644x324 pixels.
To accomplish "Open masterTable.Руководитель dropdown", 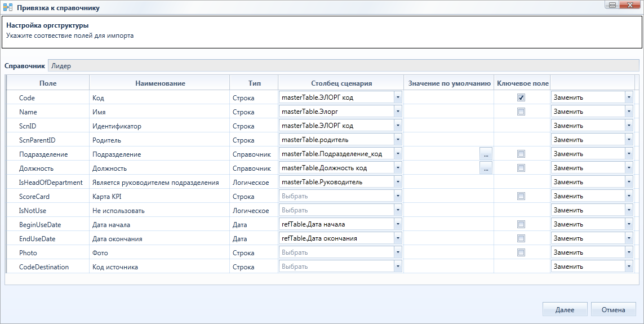I will tap(398, 182).
